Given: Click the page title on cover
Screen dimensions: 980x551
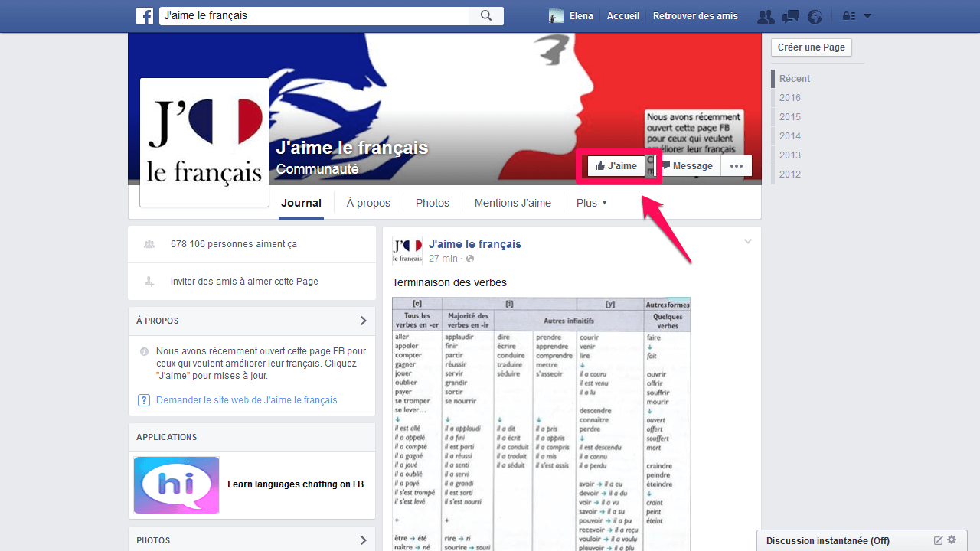Looking at the screenshot, I should click(352, 148).
